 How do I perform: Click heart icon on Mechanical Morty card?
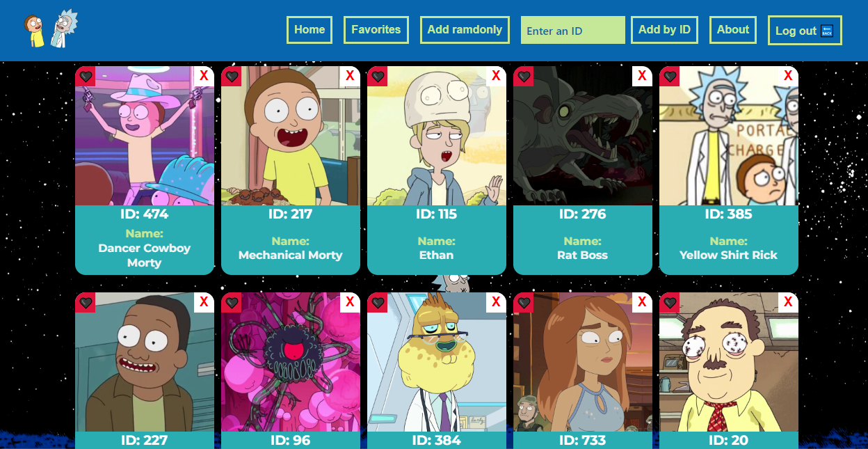pyautogui.click(x=232, y=76)
